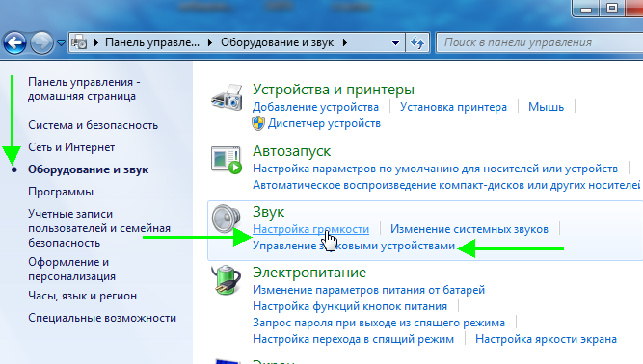Expand breadcrumb arrow before Оборудование и звук
This screenshot has width=643, height=364.
[210, 42]
